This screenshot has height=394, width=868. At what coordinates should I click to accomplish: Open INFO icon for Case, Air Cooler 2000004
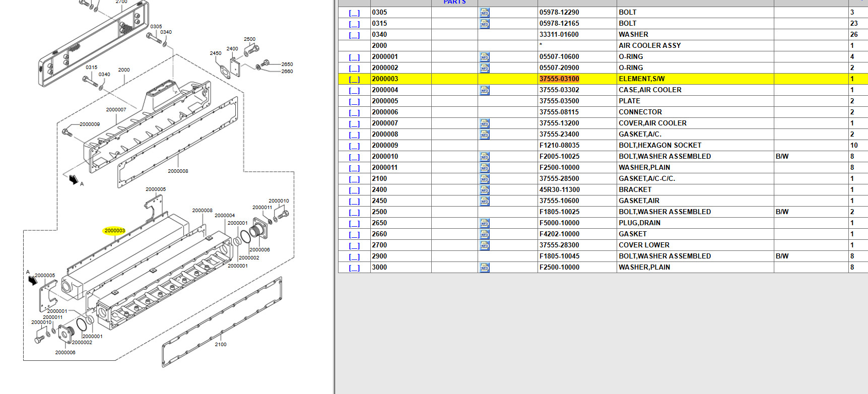pos(484,90)
